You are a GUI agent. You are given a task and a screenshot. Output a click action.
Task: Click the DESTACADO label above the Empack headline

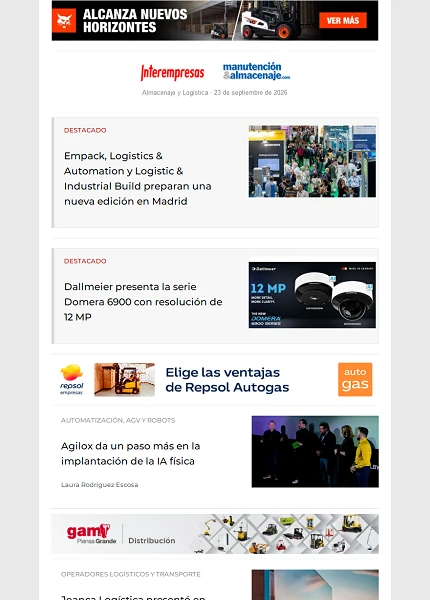[x=85, y=130]
